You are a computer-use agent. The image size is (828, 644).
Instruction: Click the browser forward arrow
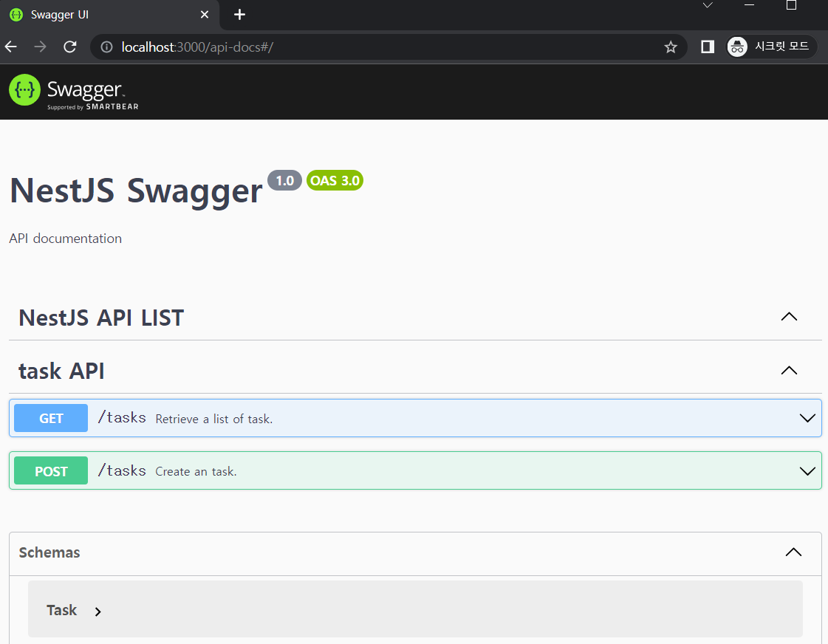pos(40,47)
